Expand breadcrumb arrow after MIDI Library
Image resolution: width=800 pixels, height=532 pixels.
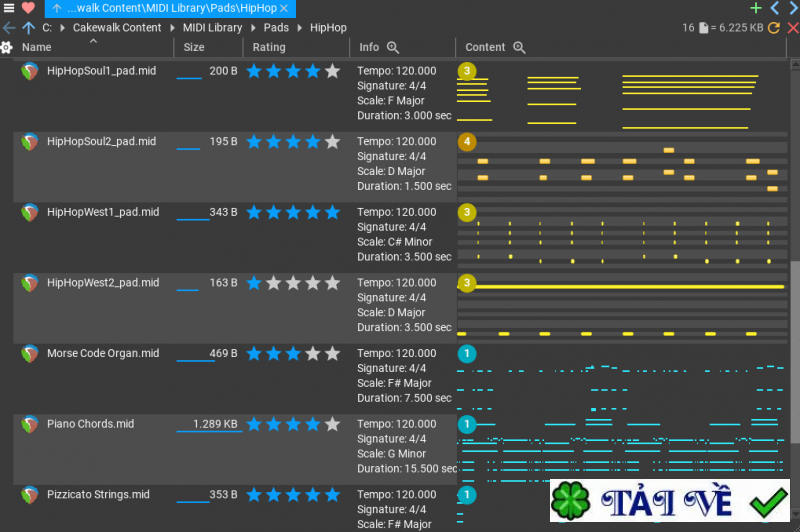pos(253,28)
